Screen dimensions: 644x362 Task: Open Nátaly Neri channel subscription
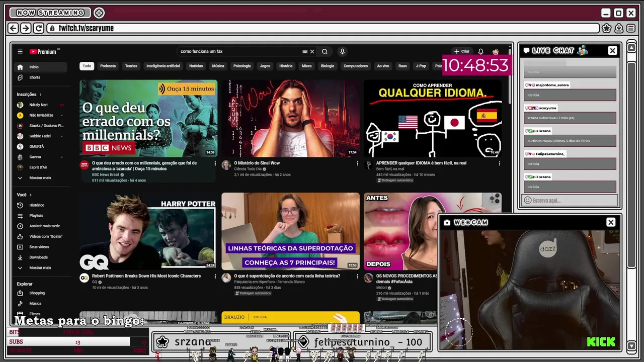click(x=40, y=105)
